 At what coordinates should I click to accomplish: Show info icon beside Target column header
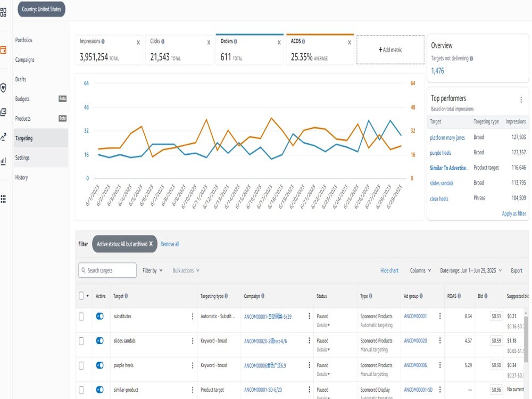[126, 296]
